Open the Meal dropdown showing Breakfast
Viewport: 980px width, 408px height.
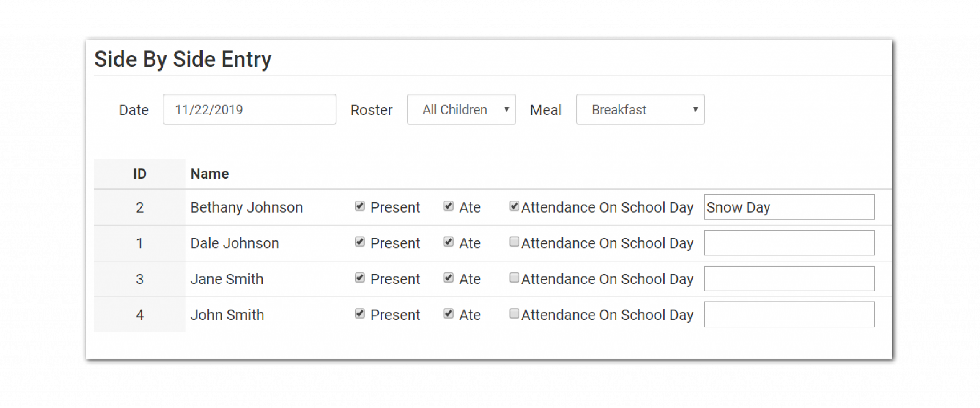coord(640,109)
